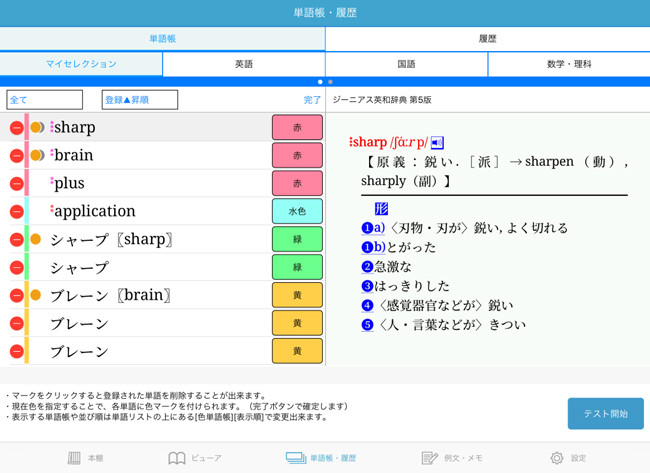Tap the orange dot beside ブレーン〔brain〕
650x473 pixels.
(36, 295)
